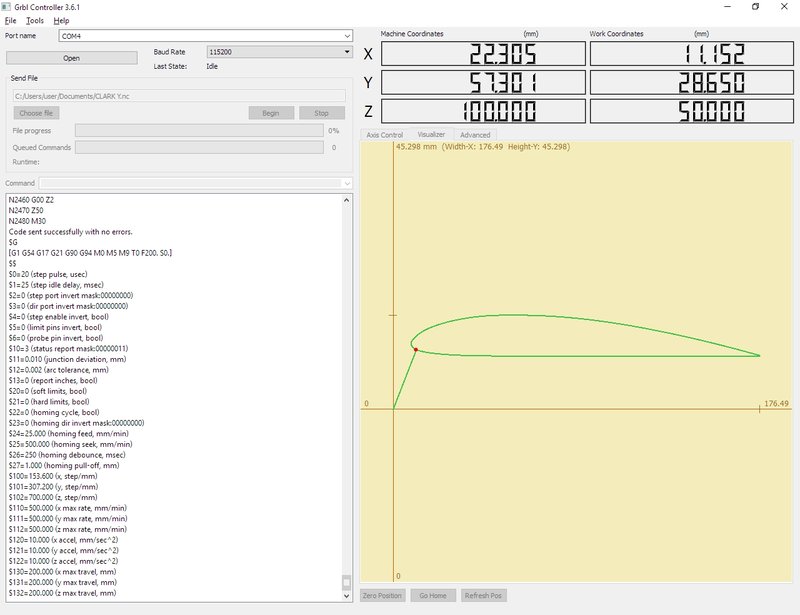
Task: Click the Z machine coordinate display
Action: pyautogui.click(x=483, y=111)
